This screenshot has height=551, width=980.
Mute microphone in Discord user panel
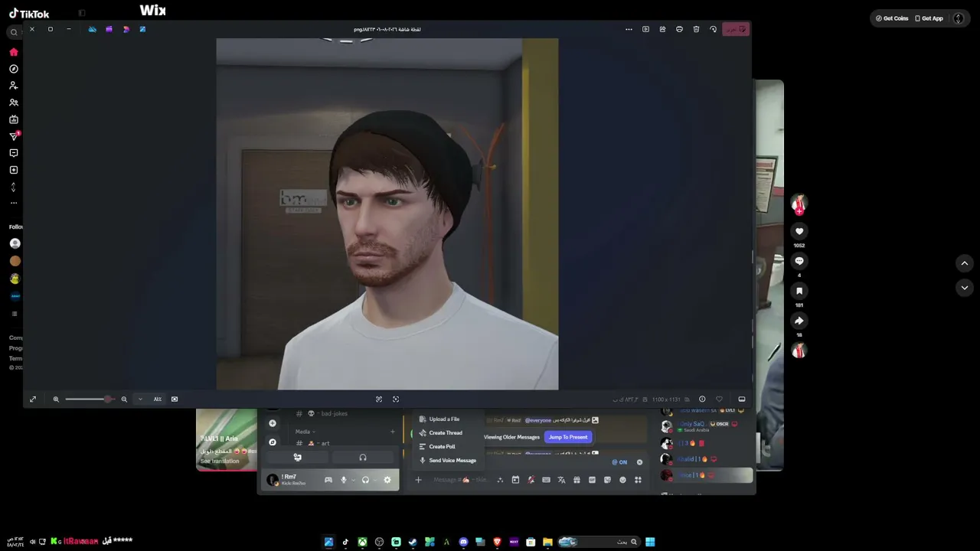click(x=344, y=480)
